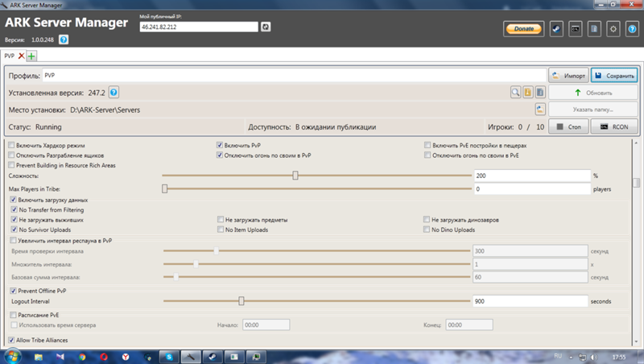
Task: Click the settings panel vertical scrollbar thumb
Action: (636, 182)
